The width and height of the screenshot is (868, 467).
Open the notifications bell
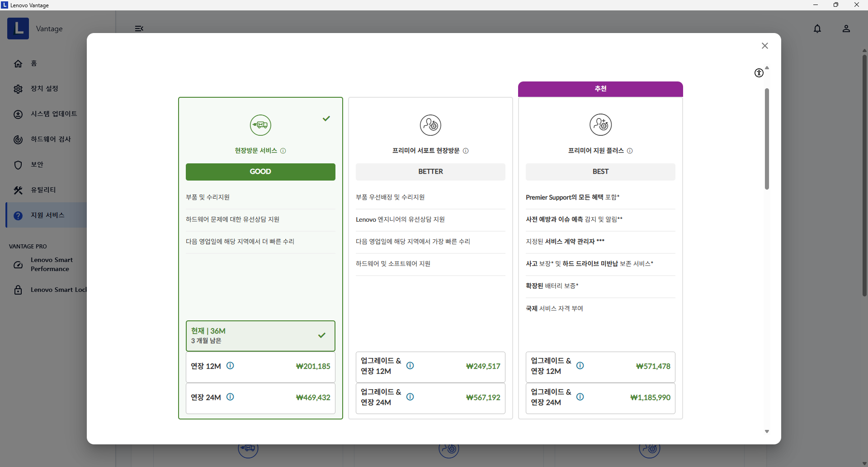817,29
